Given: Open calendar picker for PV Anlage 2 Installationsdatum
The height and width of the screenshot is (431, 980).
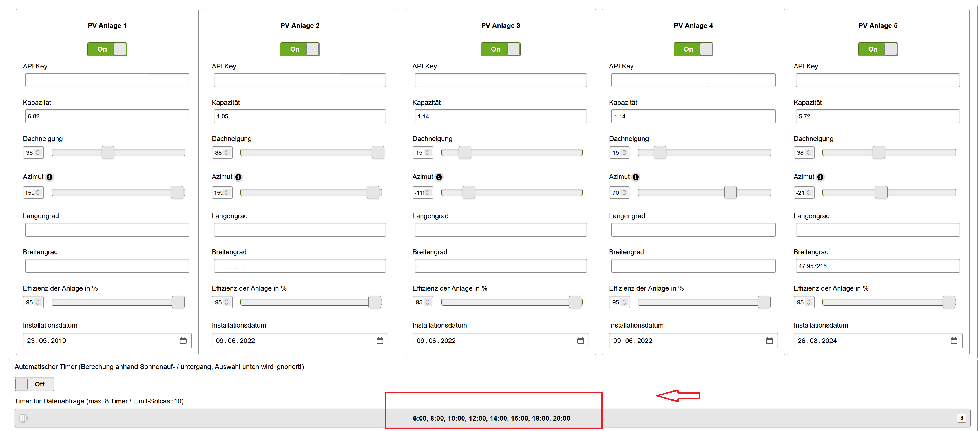Looking at the screenshot, I should coord(380,341).
